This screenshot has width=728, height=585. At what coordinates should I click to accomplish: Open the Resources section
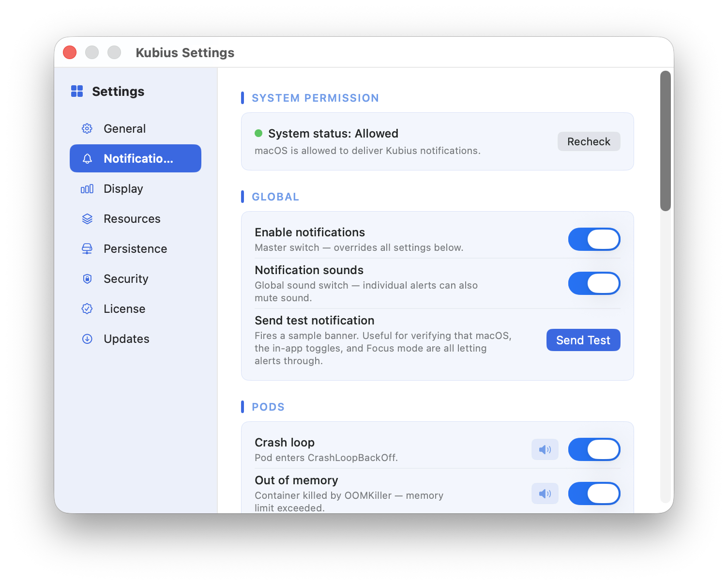(x=136, y=218)
